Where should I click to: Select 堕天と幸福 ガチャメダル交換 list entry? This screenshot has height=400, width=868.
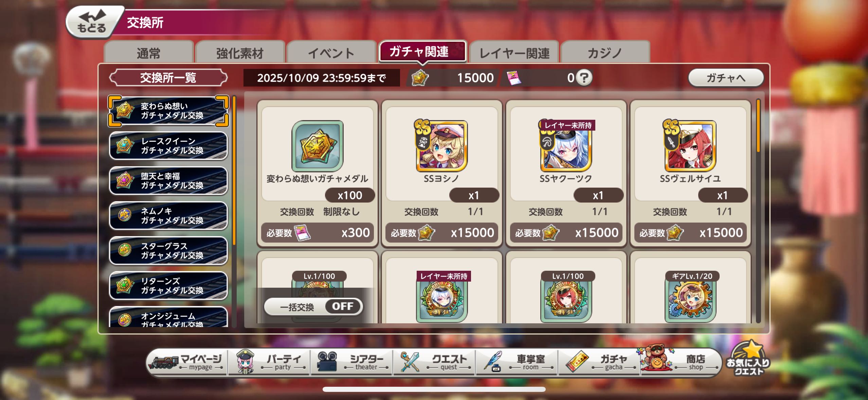pyautogui.click(x=168, y=181)
